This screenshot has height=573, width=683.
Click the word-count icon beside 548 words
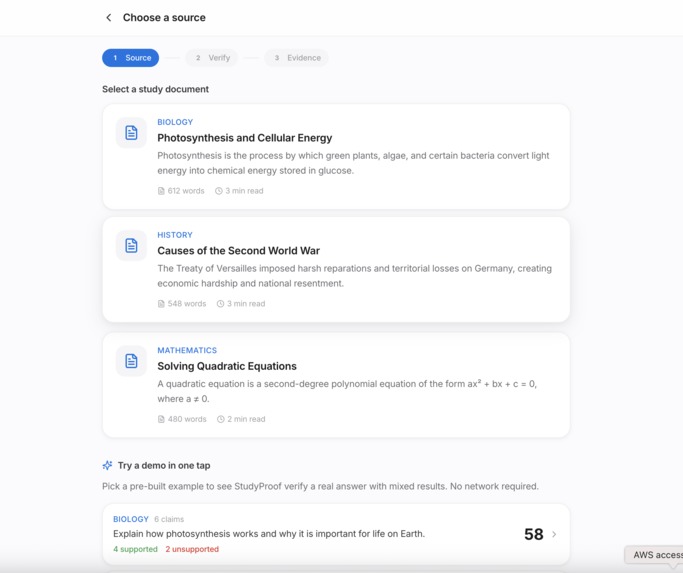point(161,304)
